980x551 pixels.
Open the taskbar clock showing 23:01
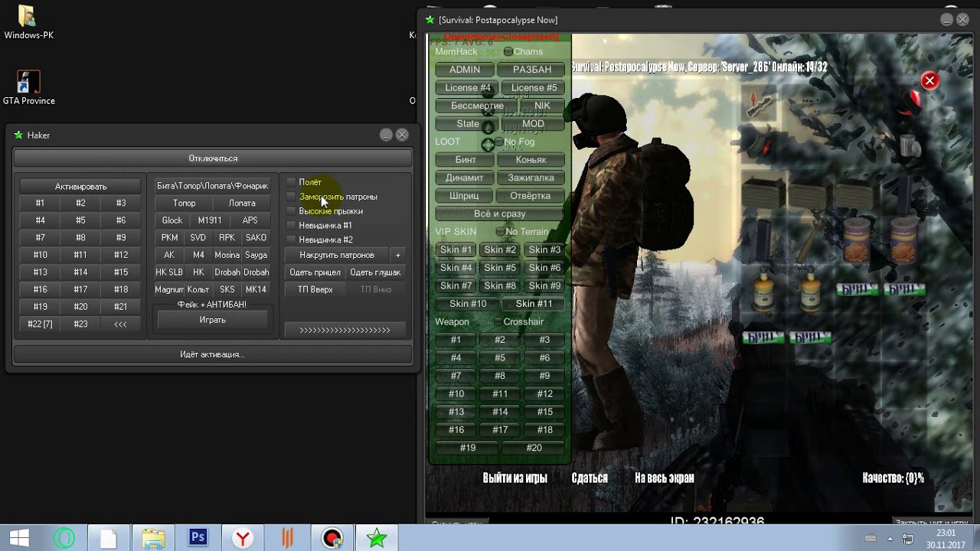click(x=946, y=539)
